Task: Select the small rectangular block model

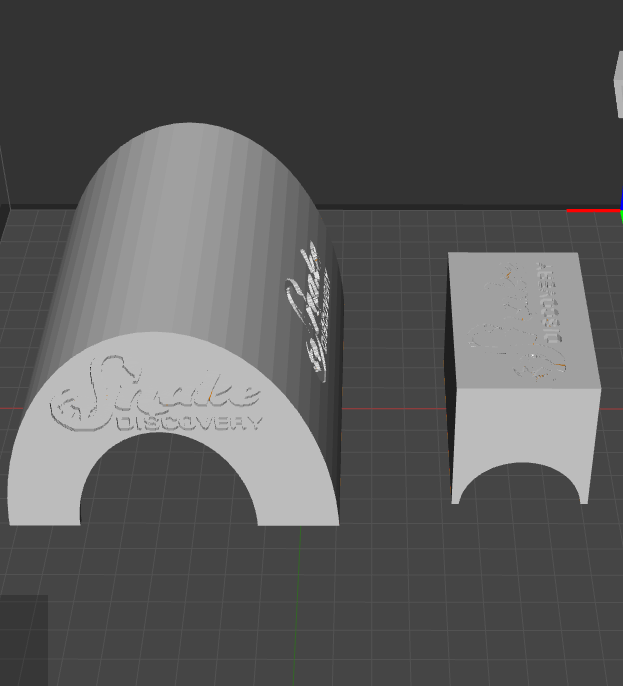Action: [x=523, y=378]
